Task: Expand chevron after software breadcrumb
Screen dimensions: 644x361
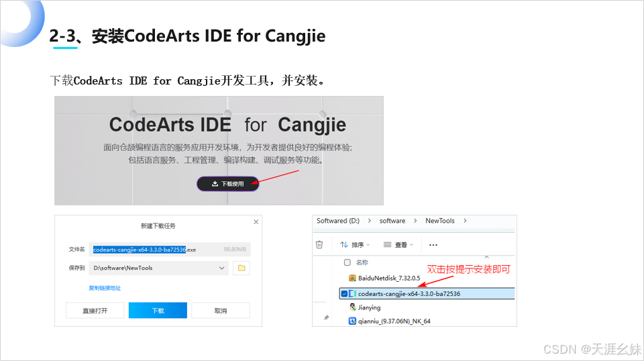Action: tap(415, 221)
